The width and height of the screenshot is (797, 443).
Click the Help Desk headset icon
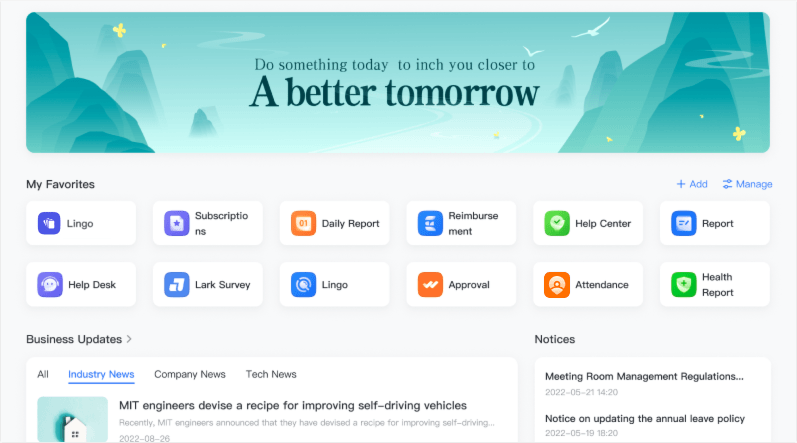tap(50, 284)
